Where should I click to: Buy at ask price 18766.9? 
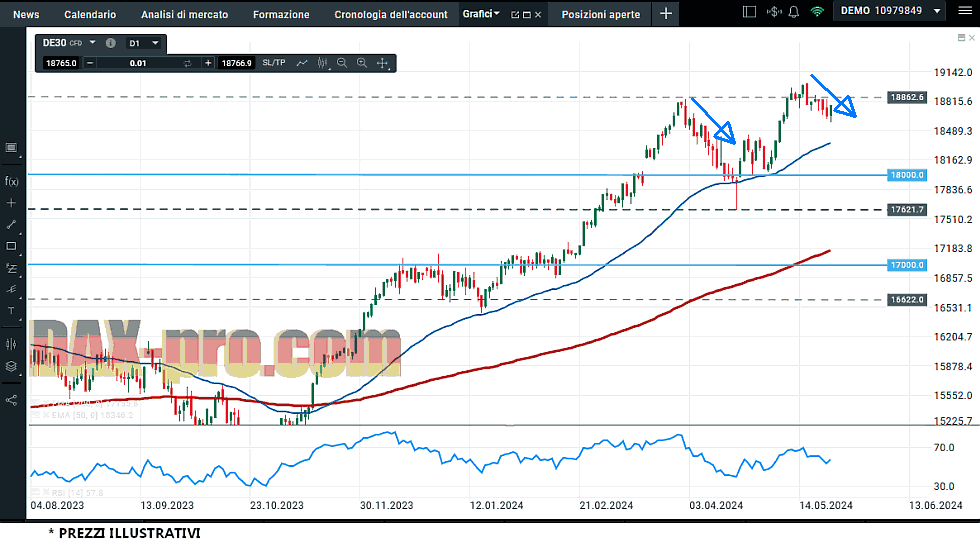[x=236, y=63]
